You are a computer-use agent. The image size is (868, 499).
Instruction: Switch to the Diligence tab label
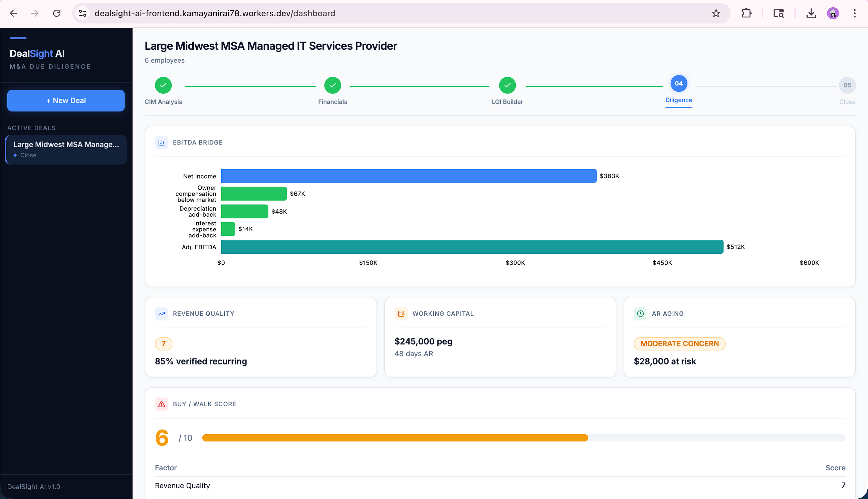(678, 100)
